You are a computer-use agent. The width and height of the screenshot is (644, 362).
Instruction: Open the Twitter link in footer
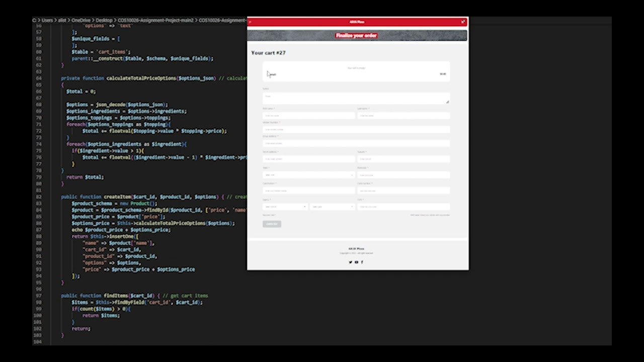351,262
